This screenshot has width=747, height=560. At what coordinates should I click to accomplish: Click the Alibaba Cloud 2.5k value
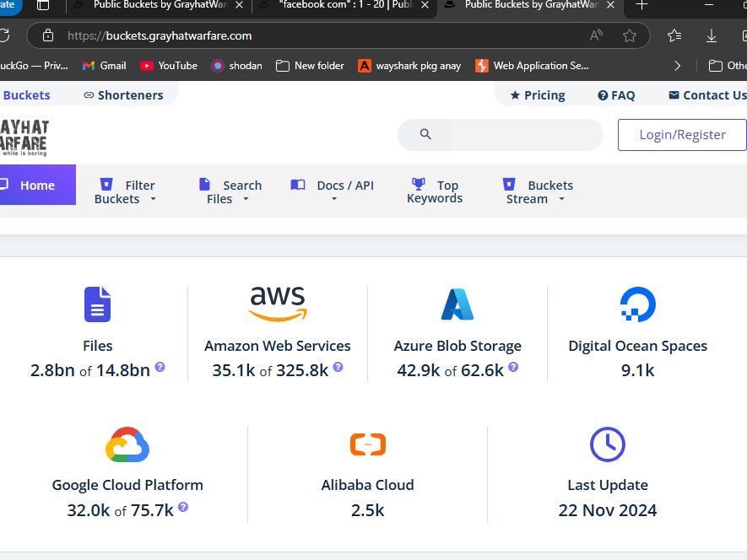368,510
